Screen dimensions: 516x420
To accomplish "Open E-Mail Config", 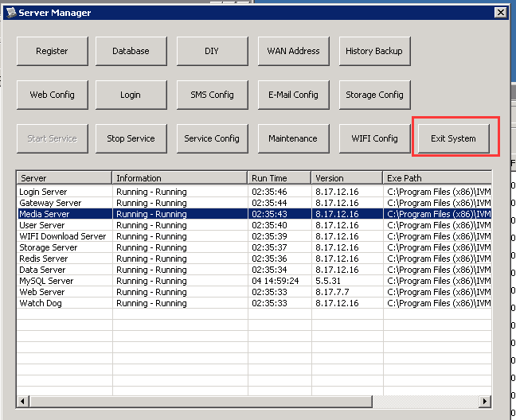I will coord(294,95).
